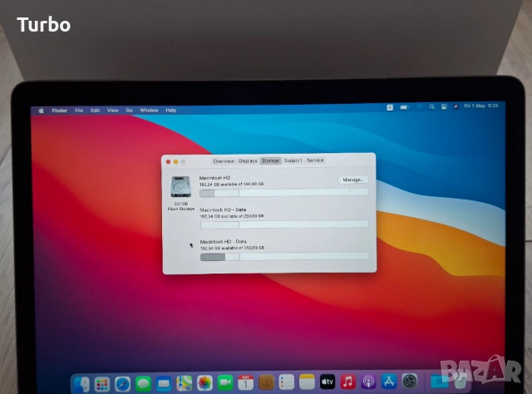Switch to the Displays tab
The width and height of the screenshot is (532, 394).
click(x=248, y=161)
